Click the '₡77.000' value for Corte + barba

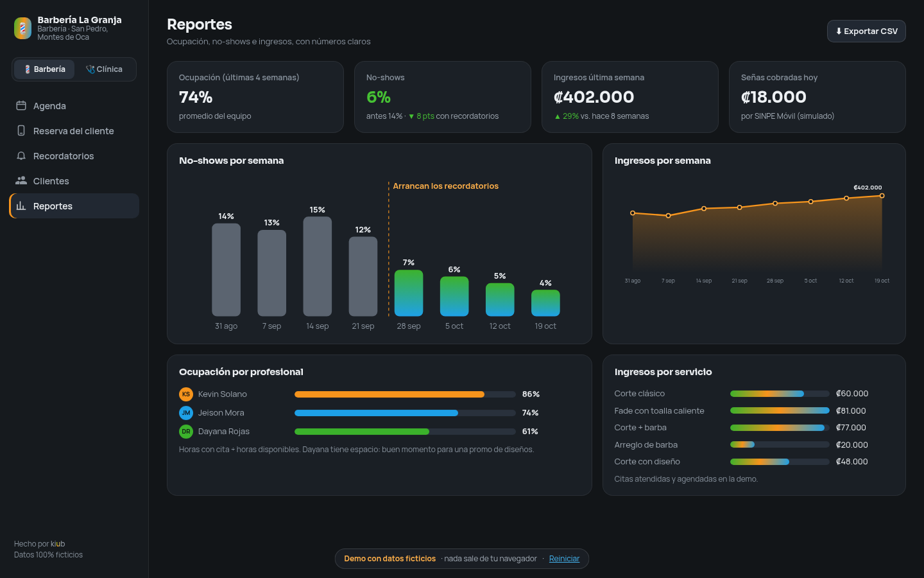851,428
